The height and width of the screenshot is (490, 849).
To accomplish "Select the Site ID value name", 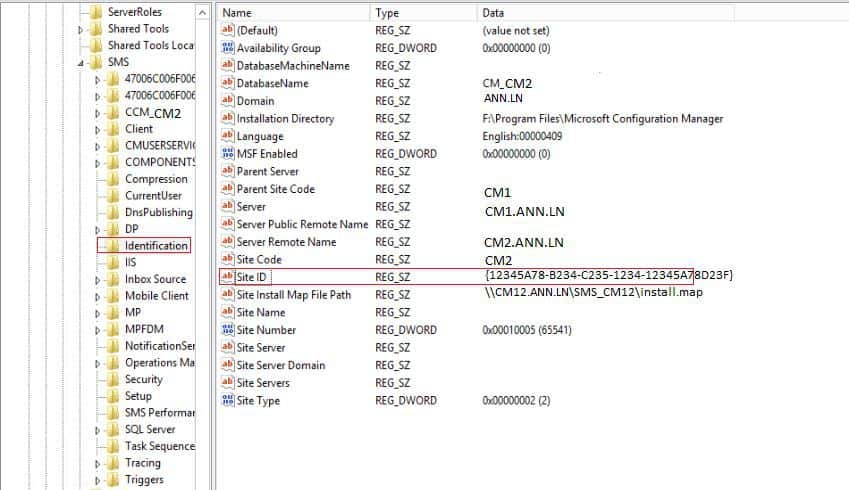I will tap(251, 277).
